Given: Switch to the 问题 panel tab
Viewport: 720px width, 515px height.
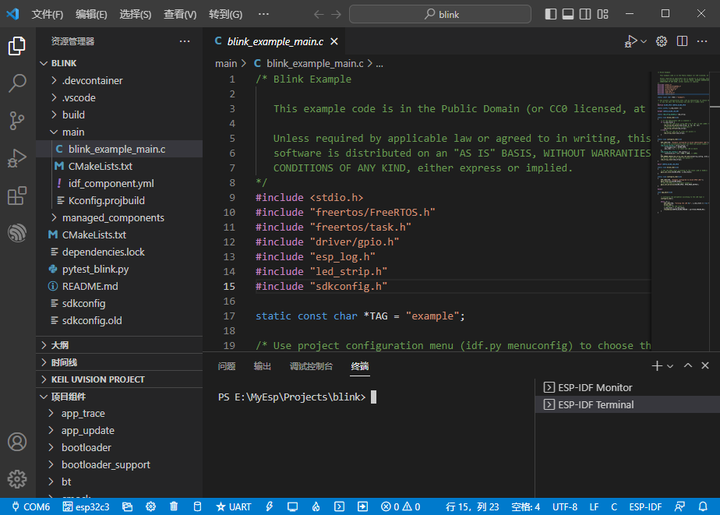Looking at the screenshot, I should point(227,366).
